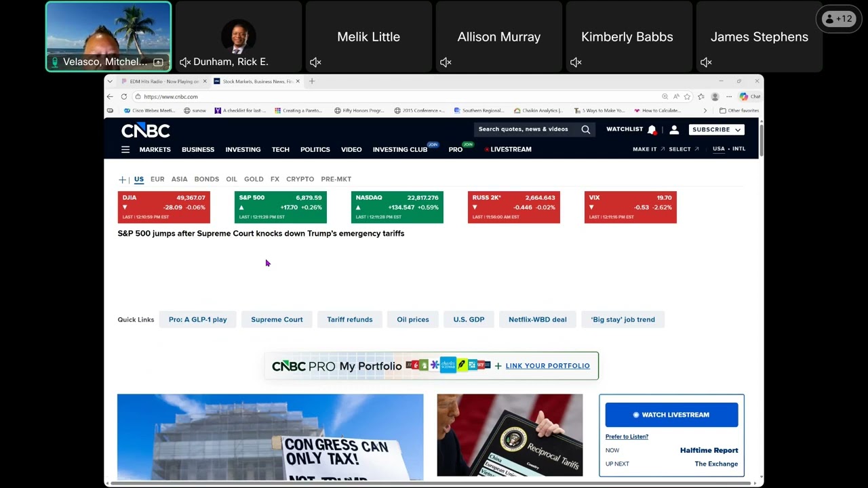Open the BUSINESS menu
868x488 pixels.
pyautogui.click(x=198, y=150)
